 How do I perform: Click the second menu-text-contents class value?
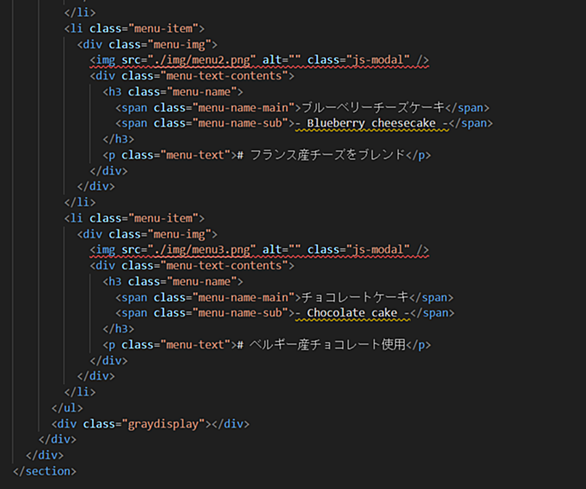pos(224,265)
